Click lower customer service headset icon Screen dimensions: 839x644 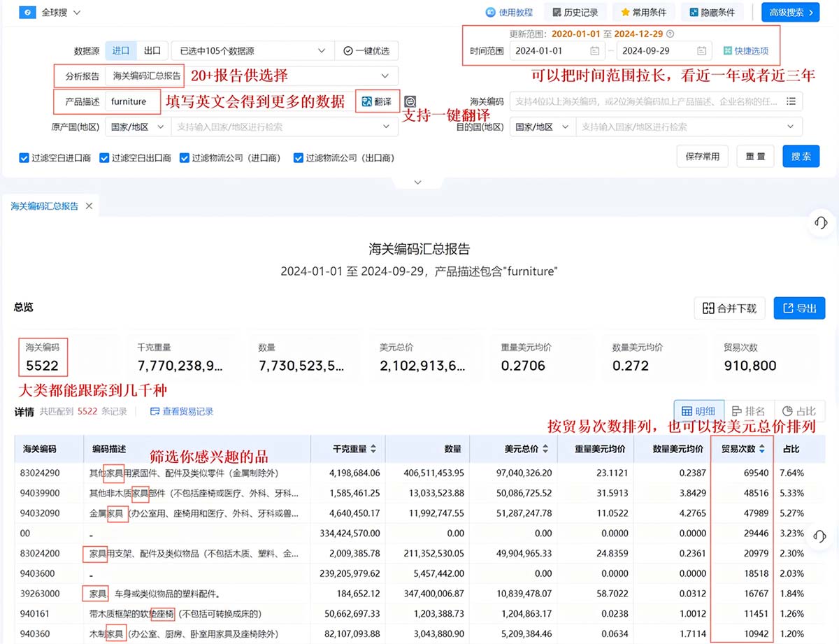pyautogui.click(x=822, y=536)
